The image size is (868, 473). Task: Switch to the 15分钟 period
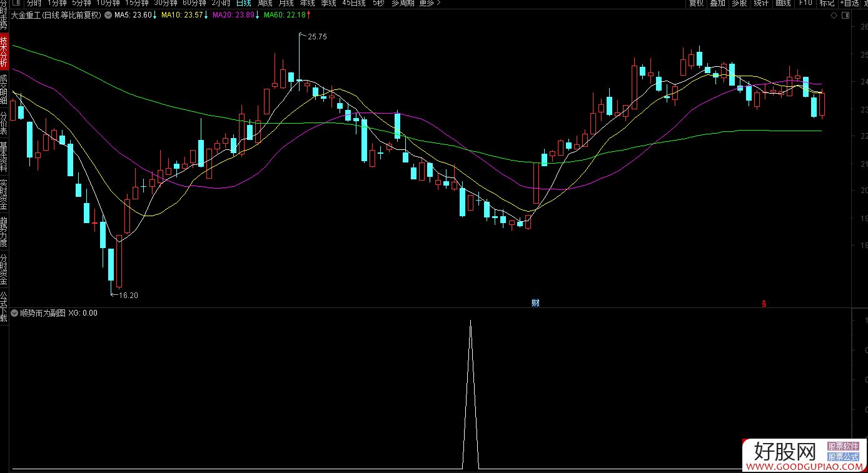(137, 3)
